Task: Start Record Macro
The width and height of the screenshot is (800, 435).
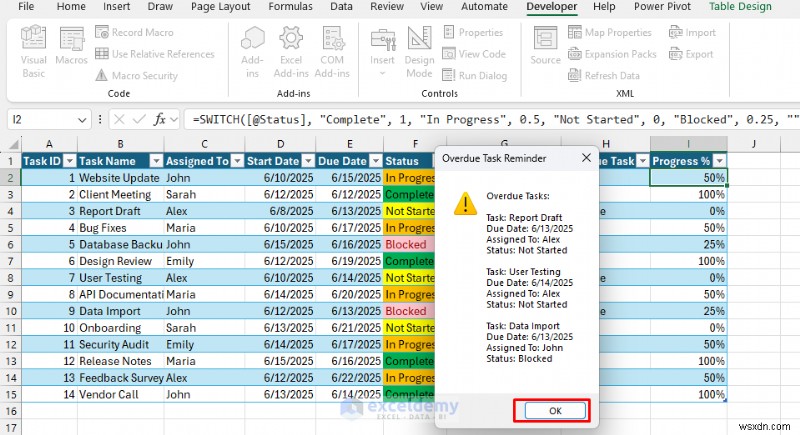Action: coord(134,32)
